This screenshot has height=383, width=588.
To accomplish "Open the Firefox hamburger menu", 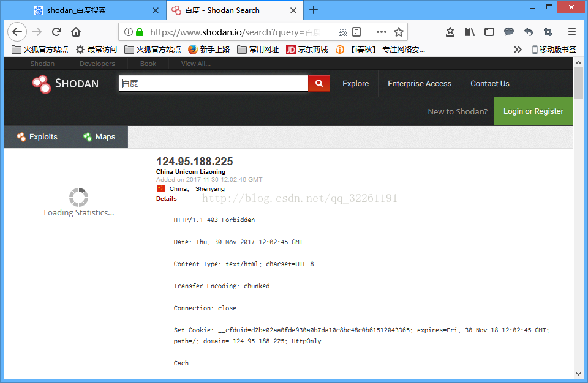I will tap(572, 32).
